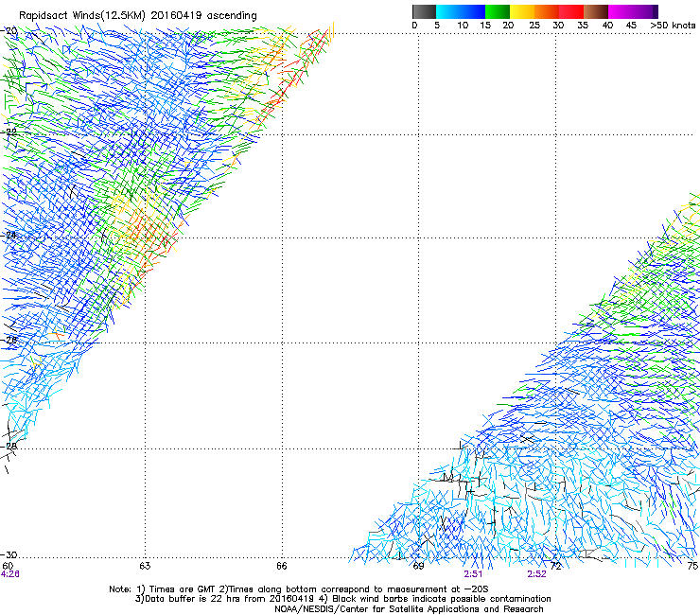This screenshot has height=615, width=700.
Task: Click the latitude label '-24'
Action: [9, 236]
